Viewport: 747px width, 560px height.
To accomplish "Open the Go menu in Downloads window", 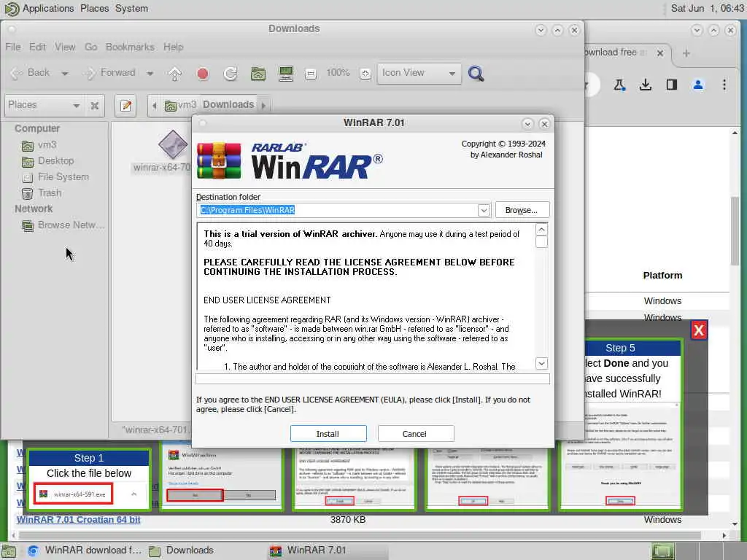I will pyautogui.click(x=90, y=47).
